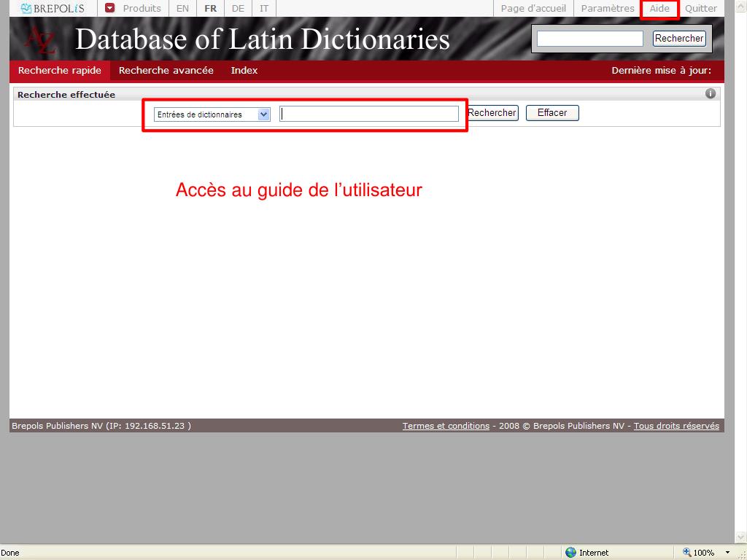Open the Termes et conditions link

[x=446, y=426]
